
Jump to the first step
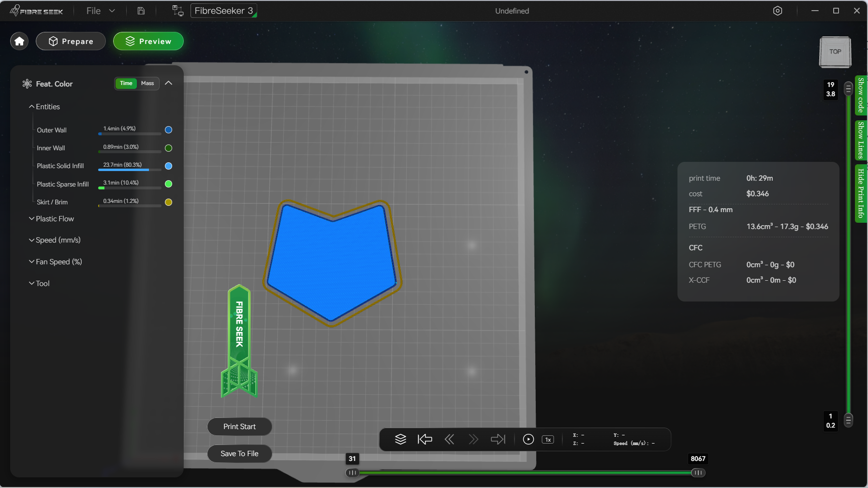tap(425, 439)
